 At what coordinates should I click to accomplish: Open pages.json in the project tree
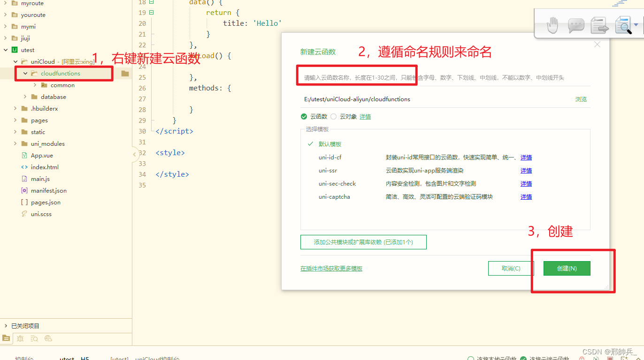pos(46,202)
